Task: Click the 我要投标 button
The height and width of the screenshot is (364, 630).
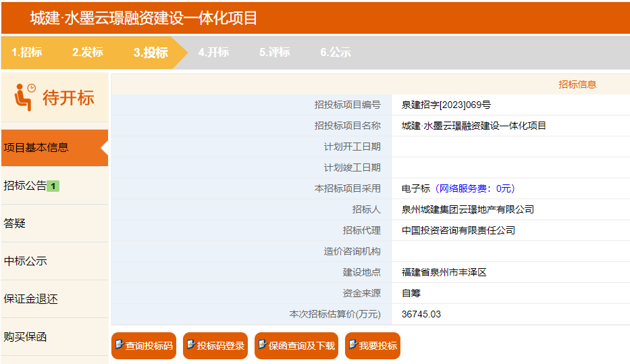Action: tap(373, 346)
